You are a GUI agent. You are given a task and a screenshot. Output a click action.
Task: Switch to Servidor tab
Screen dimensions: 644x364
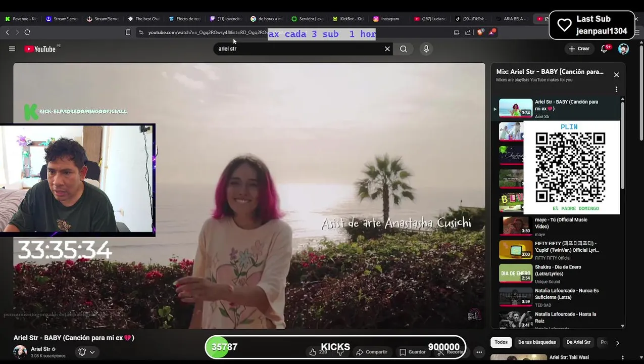click(x=308, y=19)
